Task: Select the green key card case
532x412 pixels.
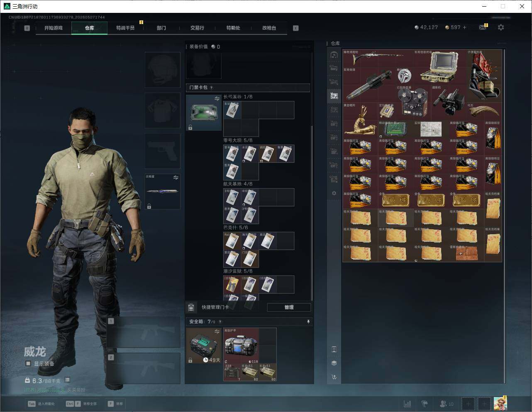Action: point(204,113)
